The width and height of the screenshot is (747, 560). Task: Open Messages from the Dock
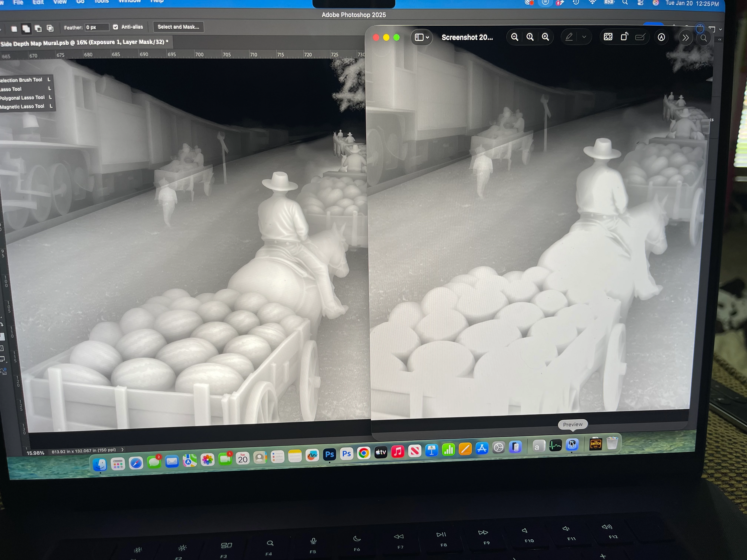[154, 462]
